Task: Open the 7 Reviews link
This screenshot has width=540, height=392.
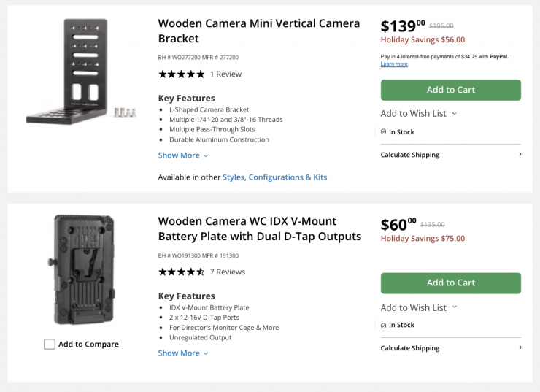Action: 227,272
